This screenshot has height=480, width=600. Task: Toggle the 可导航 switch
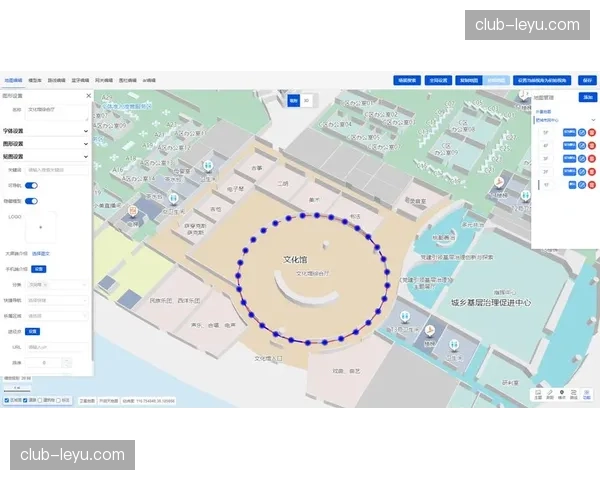31,186
